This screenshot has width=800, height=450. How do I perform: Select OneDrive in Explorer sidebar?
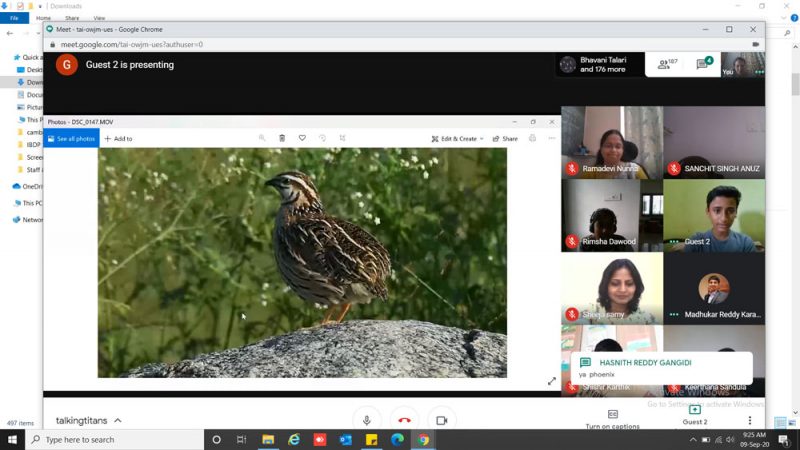click(x=28, y=186)
